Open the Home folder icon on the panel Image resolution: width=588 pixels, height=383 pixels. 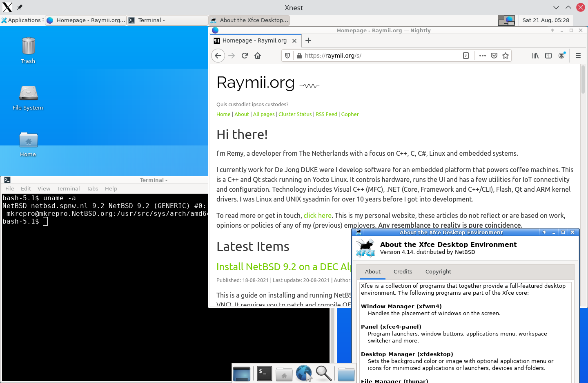pyautogui.click(x=284, y=373)
